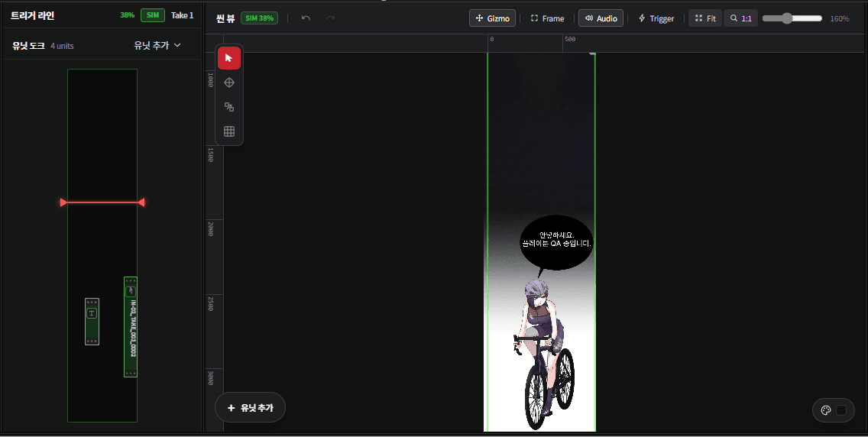868x437 pixels.
Task: Grab the right red trigger line handle
Action: coord(141,202)
